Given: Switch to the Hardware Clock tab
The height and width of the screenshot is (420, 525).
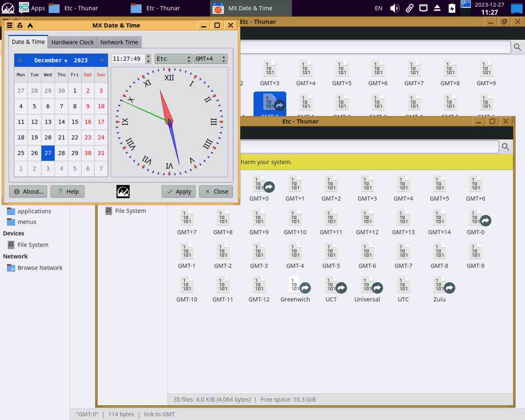Looking at the screenshot, I should click(x=73, y=42).
